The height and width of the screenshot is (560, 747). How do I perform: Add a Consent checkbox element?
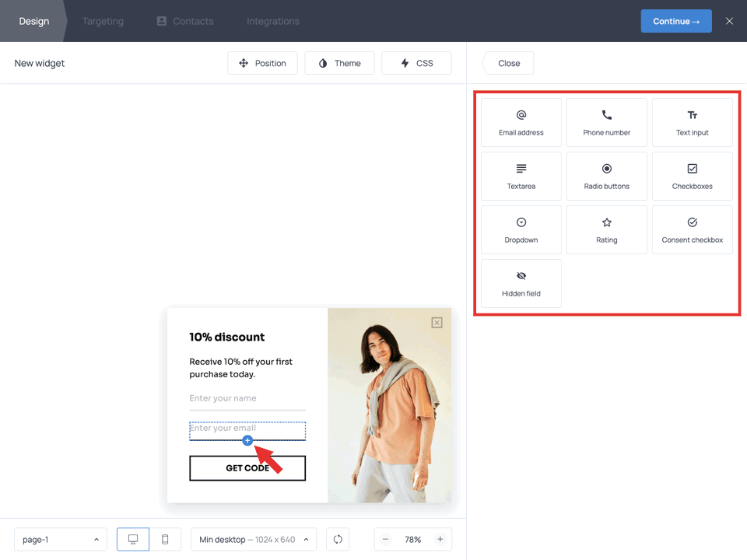(x=692, y=229)
